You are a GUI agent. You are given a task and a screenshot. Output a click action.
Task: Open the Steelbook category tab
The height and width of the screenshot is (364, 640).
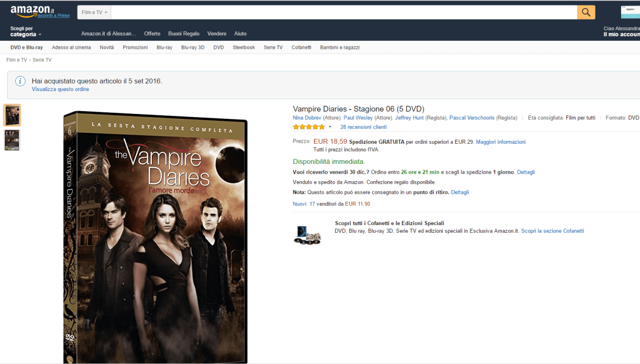tap(244, 47)
